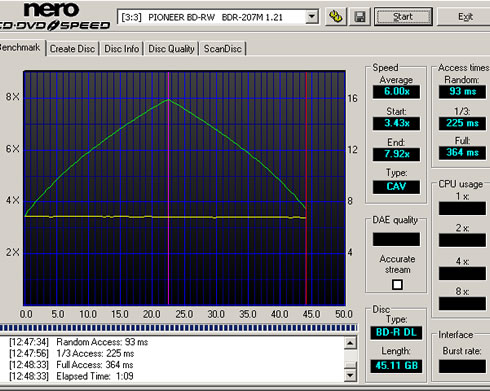Select the drive name combo box field
490x391 pixels.
click(x=218, y=17)
